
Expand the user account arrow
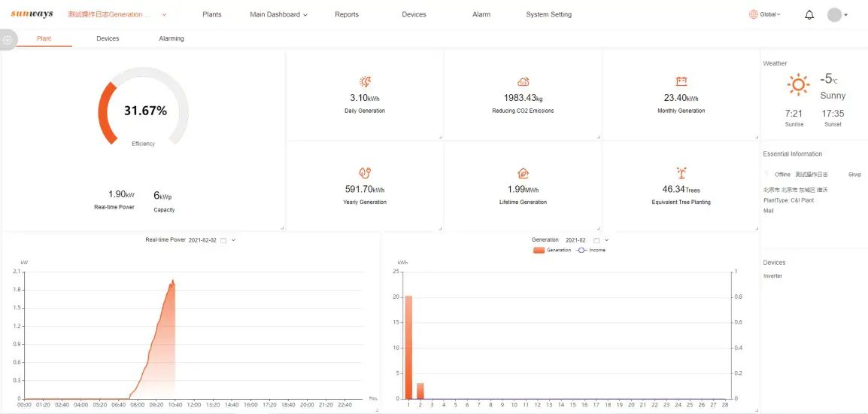846,16
